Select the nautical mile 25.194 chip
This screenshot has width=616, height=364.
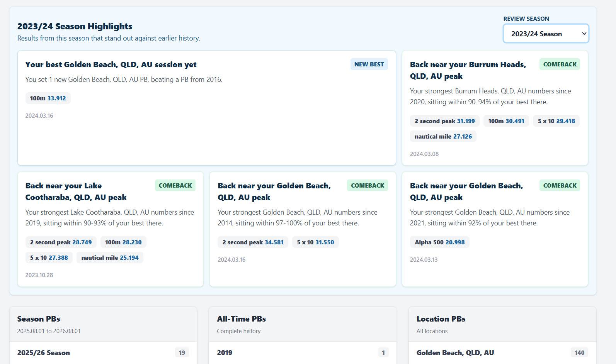110,257
